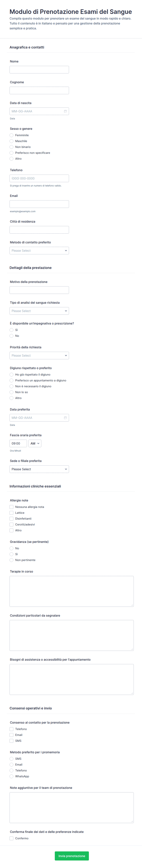Expand Sede o filiale preferita dropdown
This screenshot has height=868, width=142.
pyautogui.click(x=39, y=469)
